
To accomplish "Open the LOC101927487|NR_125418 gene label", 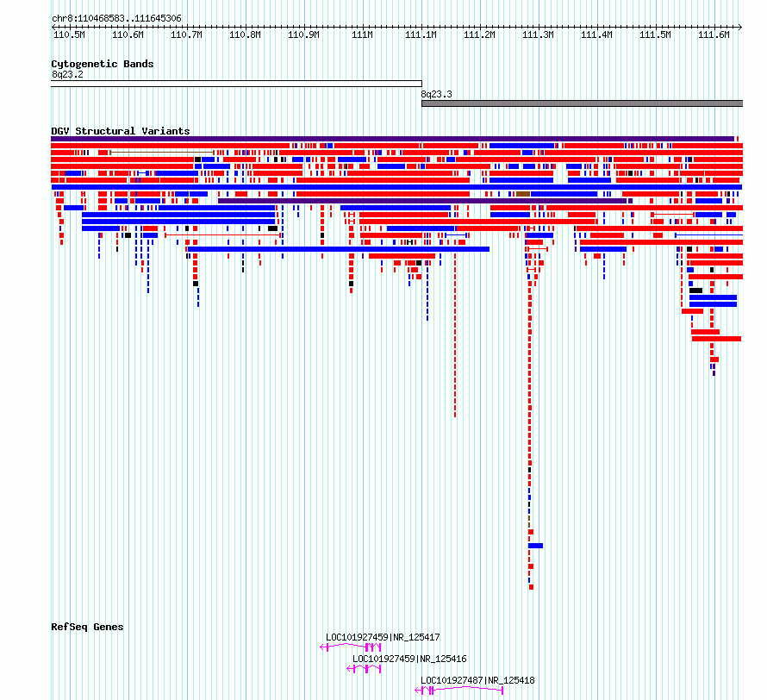I will click(478, 680).
